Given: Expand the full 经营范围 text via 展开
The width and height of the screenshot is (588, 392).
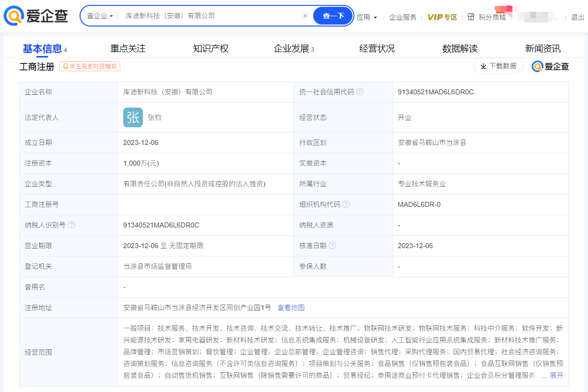Looking at the screenshot, I should [x=557, y=375].
